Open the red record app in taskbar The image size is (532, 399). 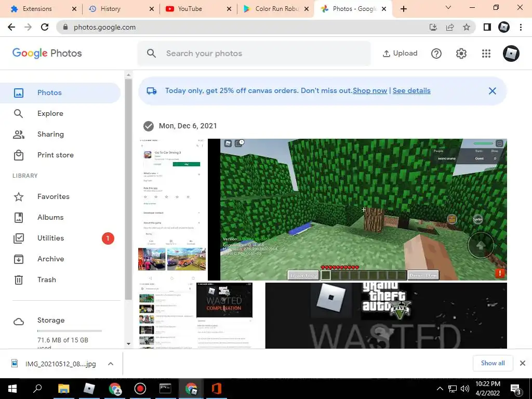(140, 389)
